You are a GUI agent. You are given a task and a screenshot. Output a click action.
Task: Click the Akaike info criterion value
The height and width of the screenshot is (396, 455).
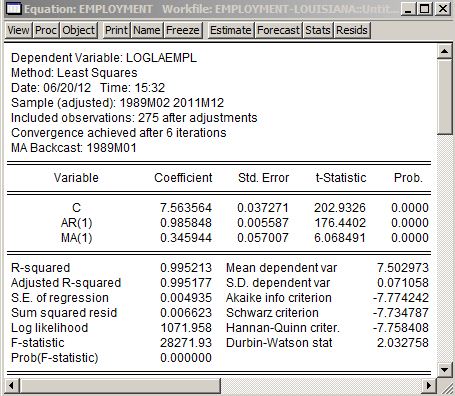(x=401, y=298)
